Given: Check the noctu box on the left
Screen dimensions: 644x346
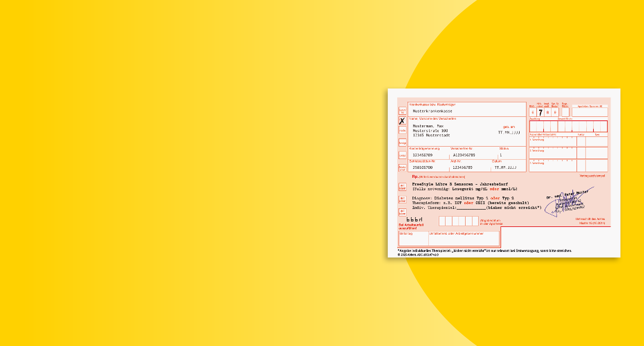Looking at the screenshot, I should point(402,130).
